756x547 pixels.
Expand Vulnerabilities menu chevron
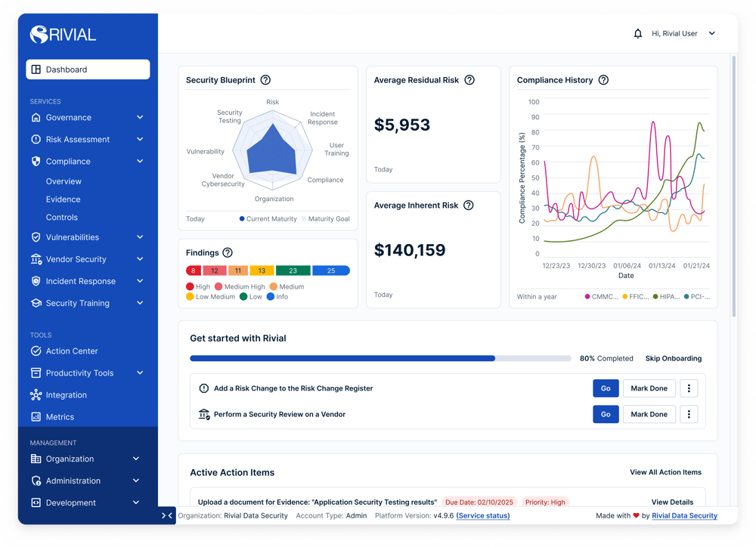pyautogui.click(x=140, y=237)
